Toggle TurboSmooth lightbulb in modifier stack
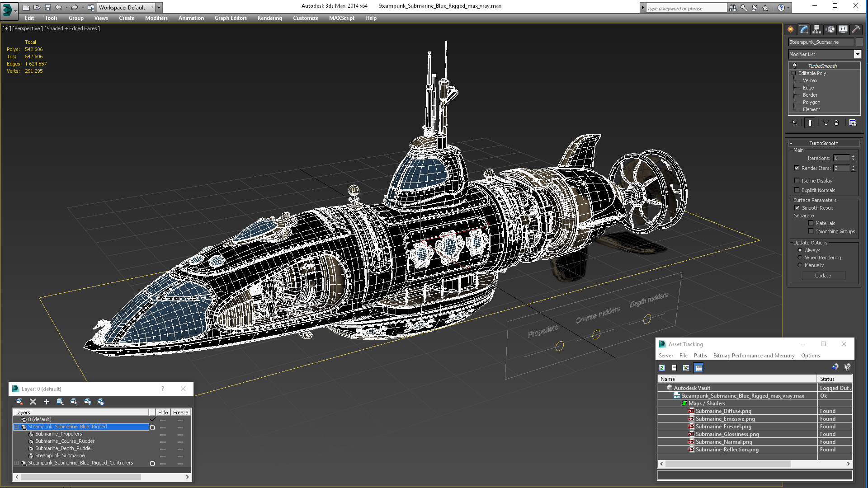This screenshot has width=868, height=488. tap(794, 66)
